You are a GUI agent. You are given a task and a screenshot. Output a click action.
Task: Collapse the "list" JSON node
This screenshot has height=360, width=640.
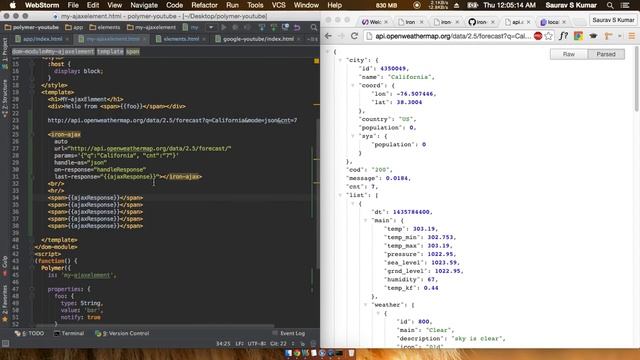[x=340, y=195]
